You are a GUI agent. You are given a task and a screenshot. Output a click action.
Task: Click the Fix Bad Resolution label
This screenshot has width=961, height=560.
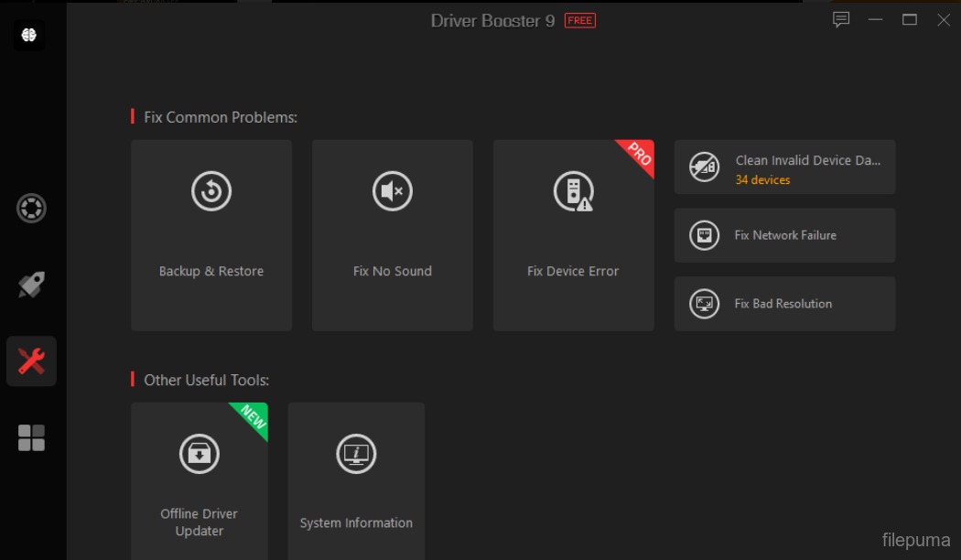click(783, 304)
